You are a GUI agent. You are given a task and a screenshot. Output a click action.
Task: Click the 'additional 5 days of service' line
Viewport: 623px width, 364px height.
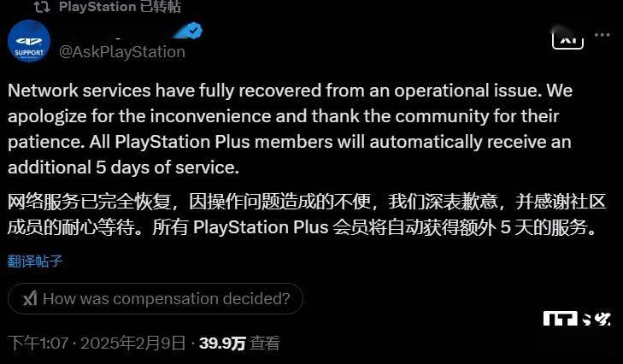(x=124, y=167)
